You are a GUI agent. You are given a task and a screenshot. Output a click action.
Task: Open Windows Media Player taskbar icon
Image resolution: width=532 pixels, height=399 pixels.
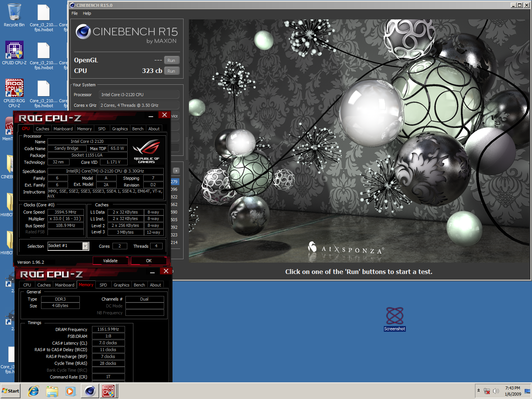71,391
